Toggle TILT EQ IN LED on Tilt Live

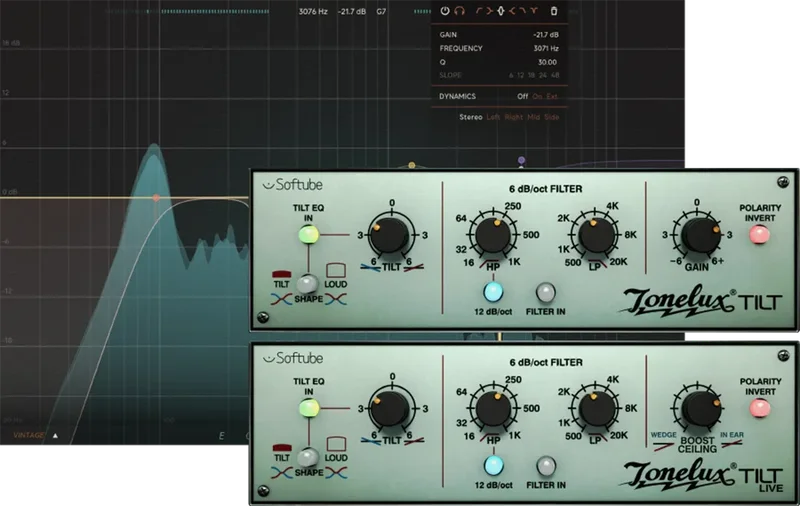[x=309, y=408]
